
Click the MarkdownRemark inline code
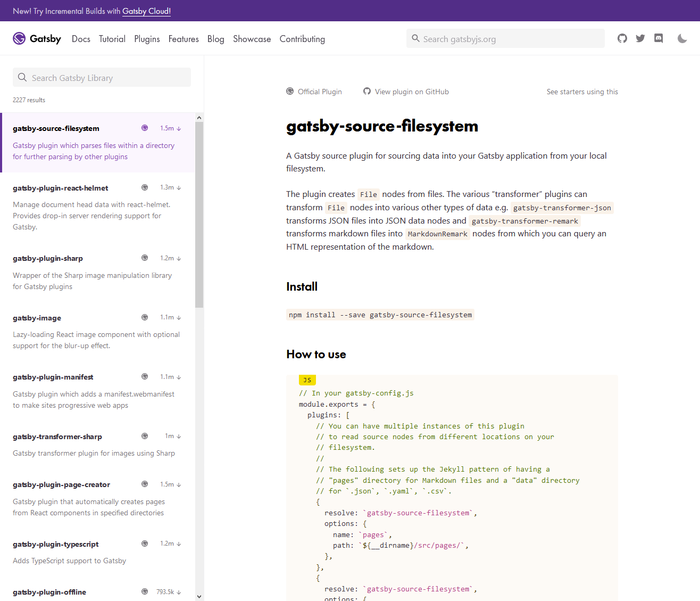pos(437,234)
